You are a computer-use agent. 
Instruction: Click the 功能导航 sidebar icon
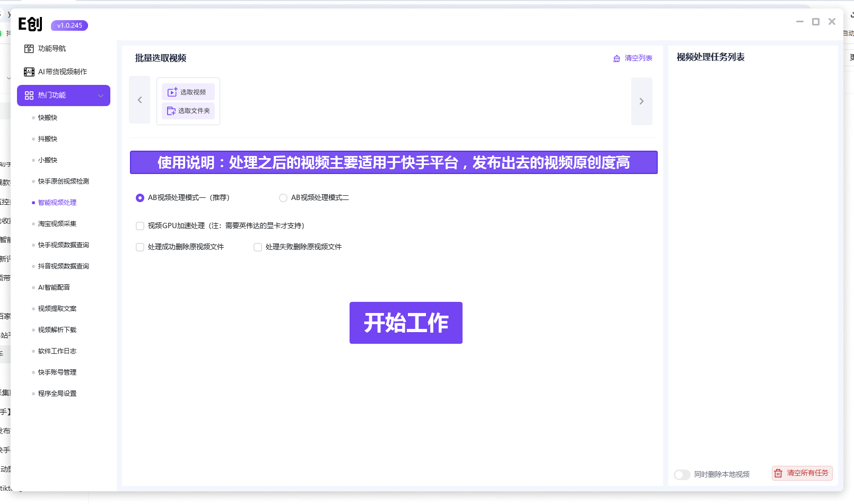(29, 49)
